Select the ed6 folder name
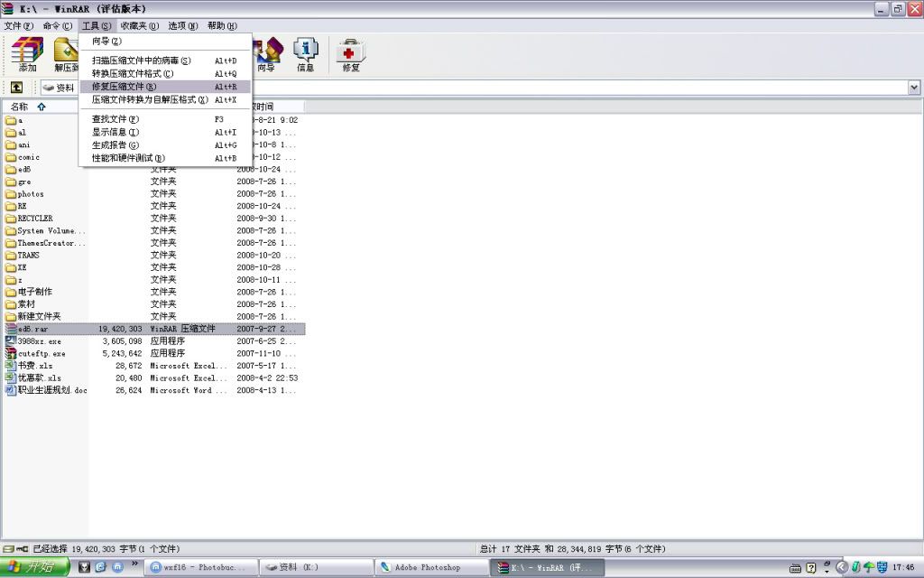The image size is (924, 578). (24, 169)
